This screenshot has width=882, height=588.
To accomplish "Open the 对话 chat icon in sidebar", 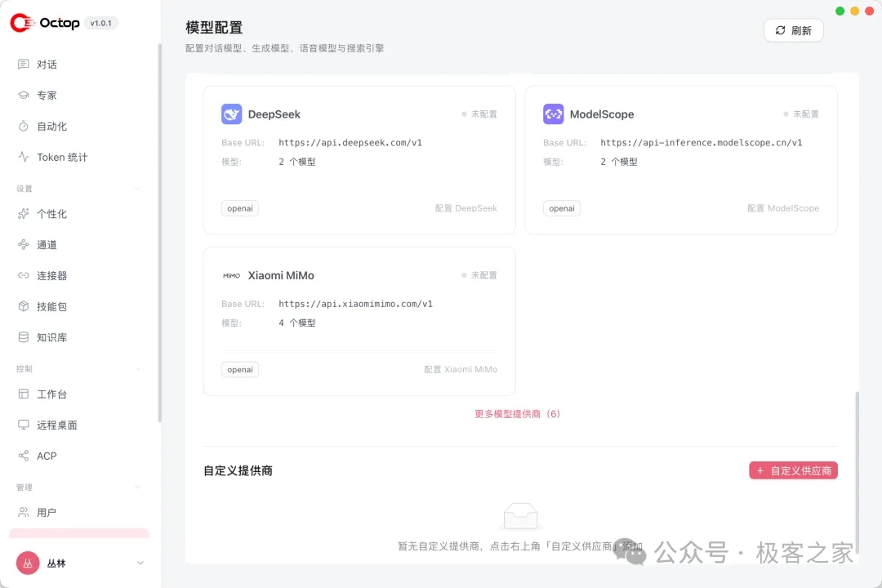I will 23,65.
